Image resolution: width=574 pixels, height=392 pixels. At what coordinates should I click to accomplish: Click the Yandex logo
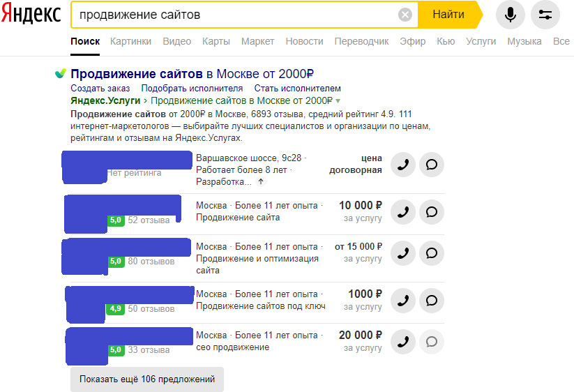click(31, 15)
